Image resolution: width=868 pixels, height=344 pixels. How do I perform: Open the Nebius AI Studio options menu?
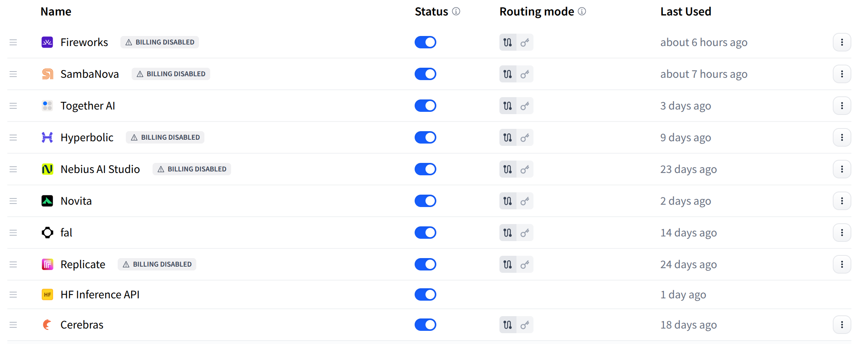tap(842, 169)
